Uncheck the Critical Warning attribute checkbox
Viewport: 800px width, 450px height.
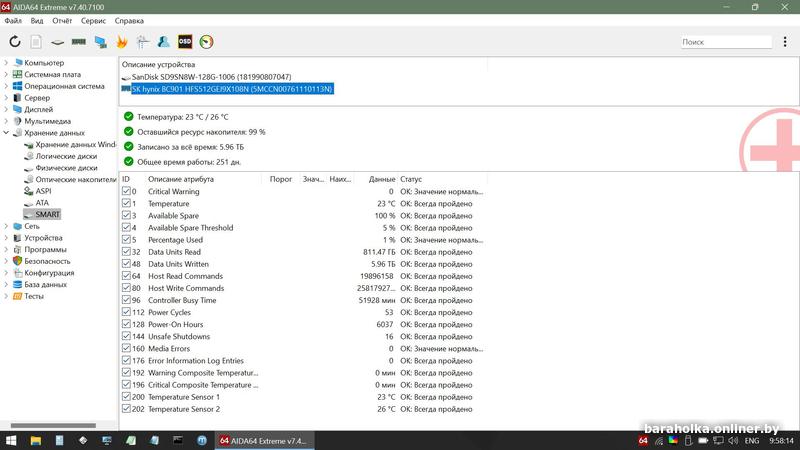pyautogui.click(x=126, y=191)
